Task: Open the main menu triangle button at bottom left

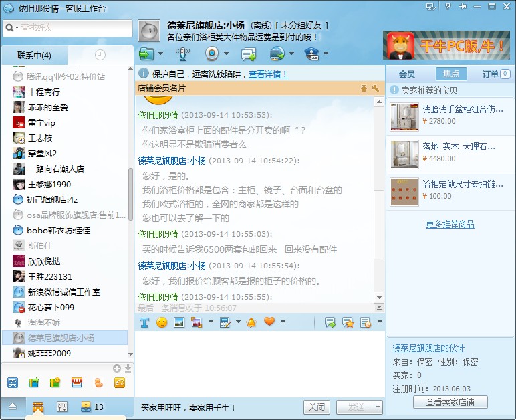Action: [x=13, y=407]
